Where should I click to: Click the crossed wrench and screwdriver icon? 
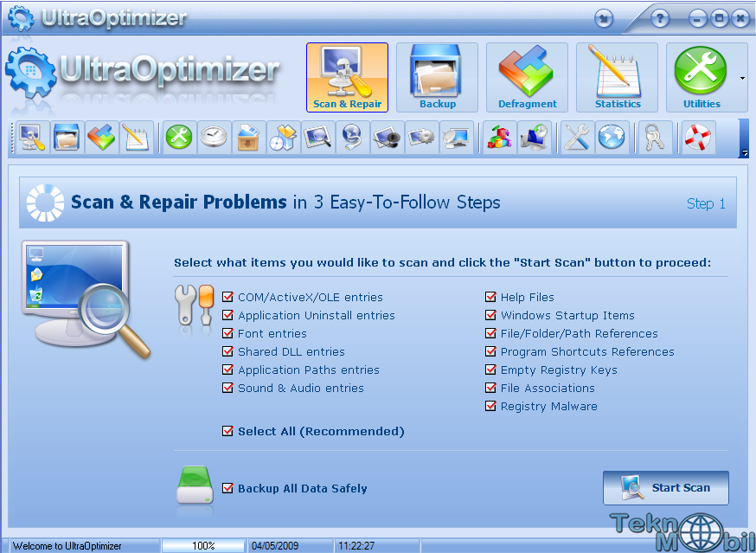(577, 138)
